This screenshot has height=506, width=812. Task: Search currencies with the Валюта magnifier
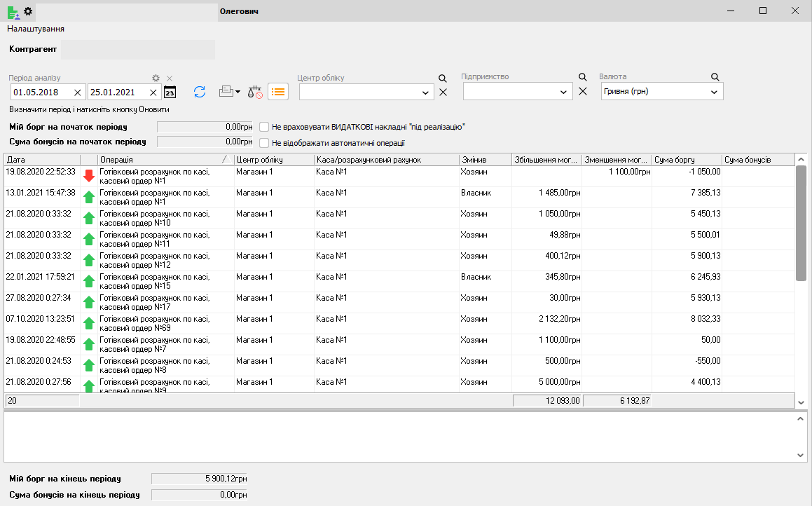tap(715, 77)
